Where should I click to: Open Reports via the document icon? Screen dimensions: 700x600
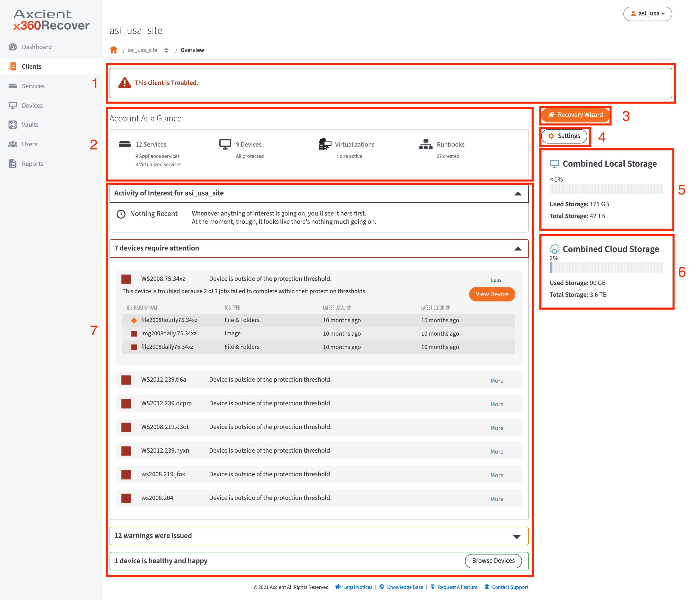[13, 164]
